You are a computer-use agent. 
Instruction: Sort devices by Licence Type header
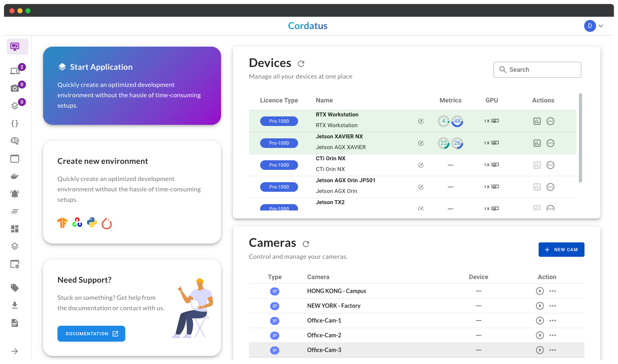point(279,100)
